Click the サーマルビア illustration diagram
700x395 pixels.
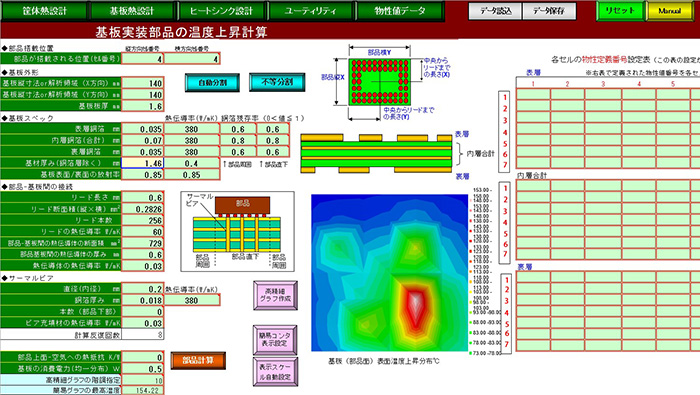click(x=238, y=232)
